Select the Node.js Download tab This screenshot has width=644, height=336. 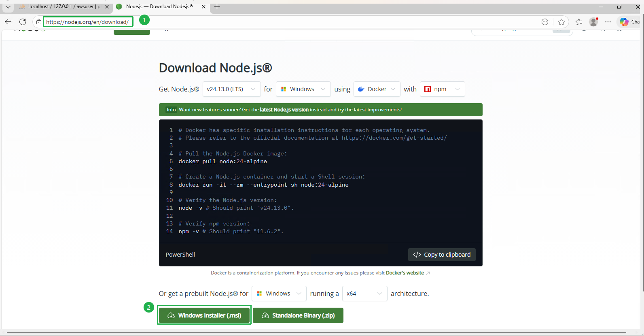[x=159, y=6]
